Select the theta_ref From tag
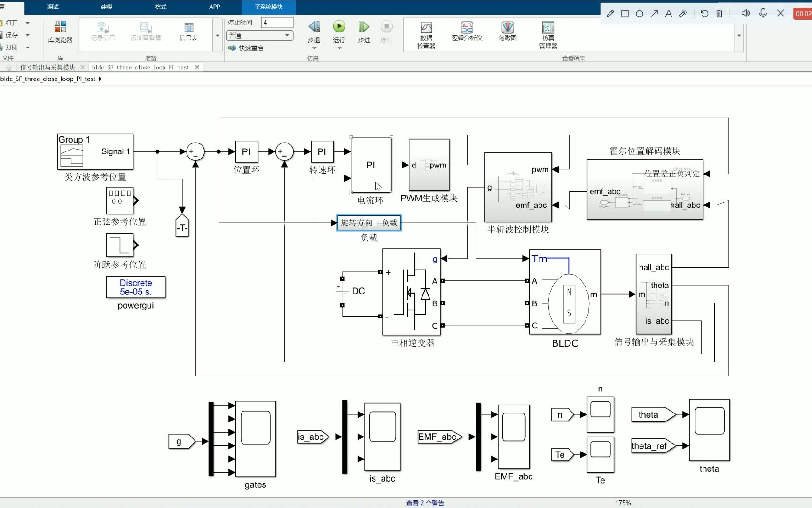The height and width of the screenshot is (508, 812). [x=653, y=446]
